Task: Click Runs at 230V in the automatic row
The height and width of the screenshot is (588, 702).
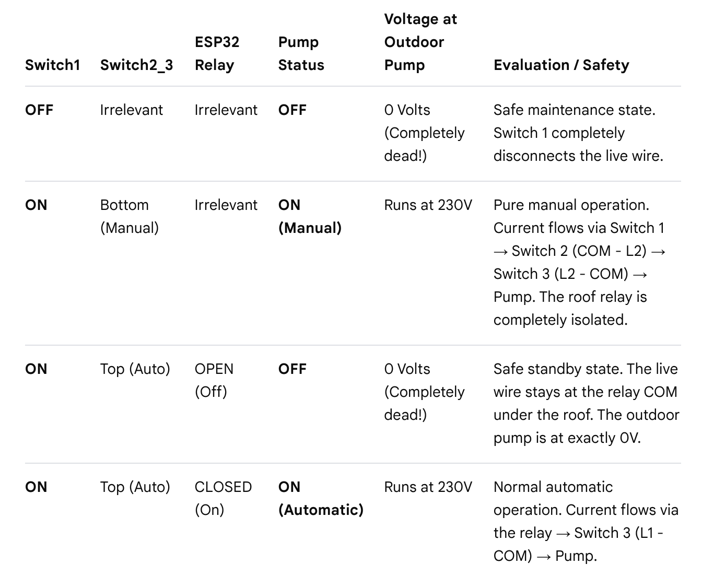Action: click(428, 487)
